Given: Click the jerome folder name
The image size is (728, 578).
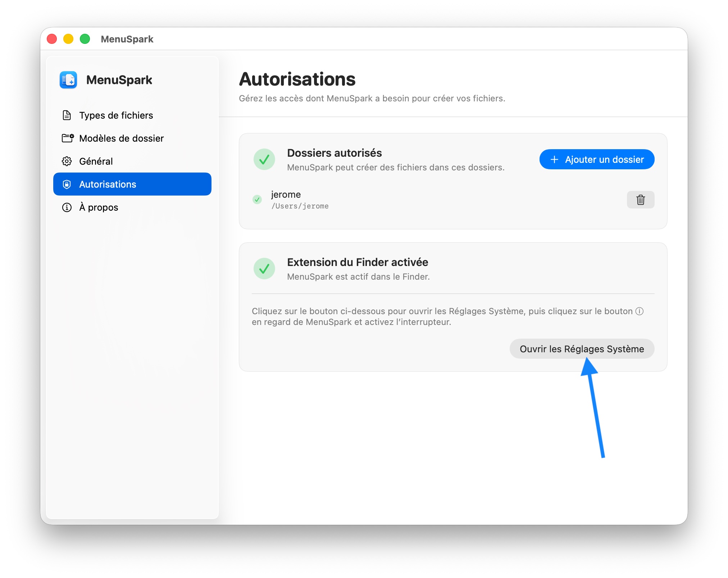Looking at the screenshot, I should coord(286,194).
